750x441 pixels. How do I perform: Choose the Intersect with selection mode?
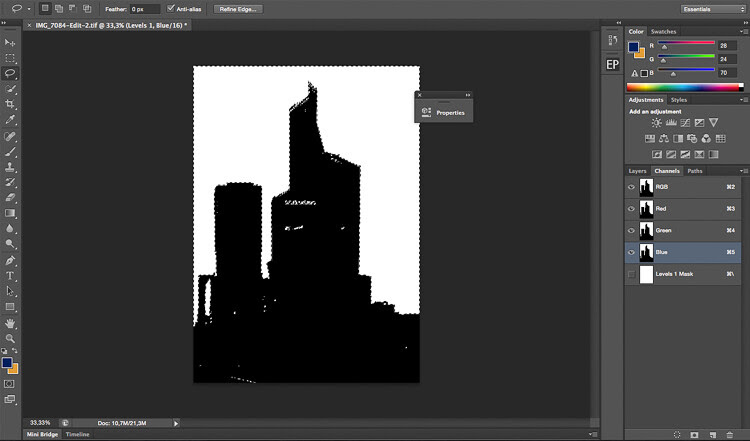click(87, 9)
